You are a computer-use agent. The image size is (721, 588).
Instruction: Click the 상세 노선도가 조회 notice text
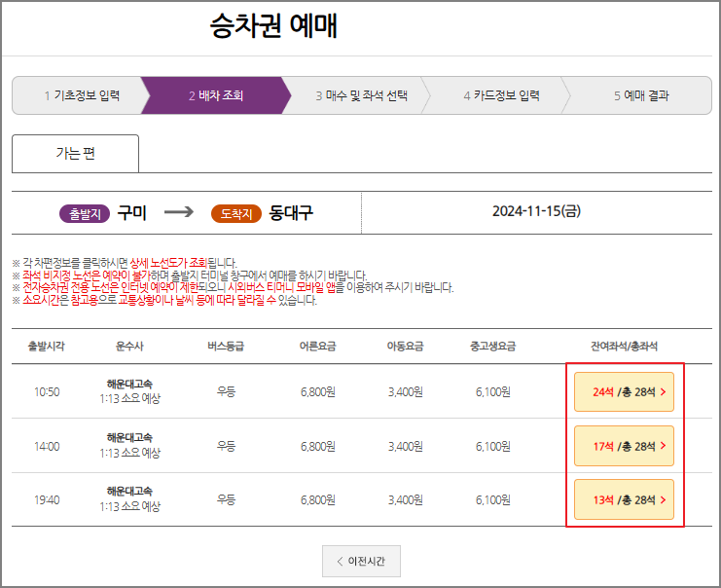(x=168, y=263)
